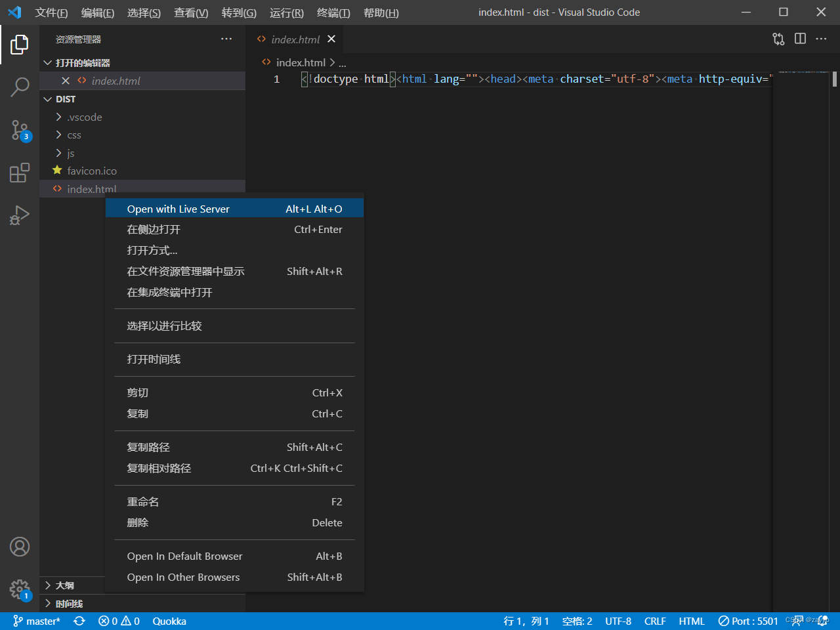Screen dimensions: 840x630
Task: Click the synchronize changes icon in status bar
Action: click(79, 621)
